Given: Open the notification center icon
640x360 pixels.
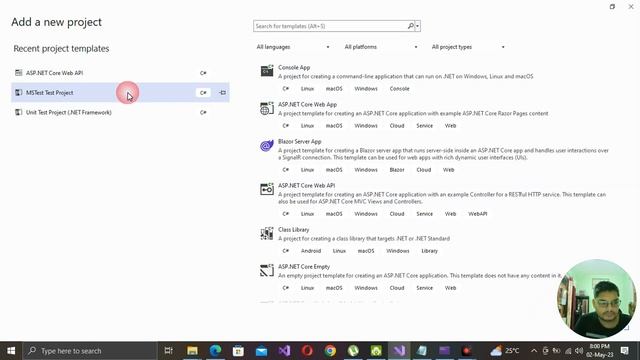Looking at the screenshot, I should (x=624, y=351).
